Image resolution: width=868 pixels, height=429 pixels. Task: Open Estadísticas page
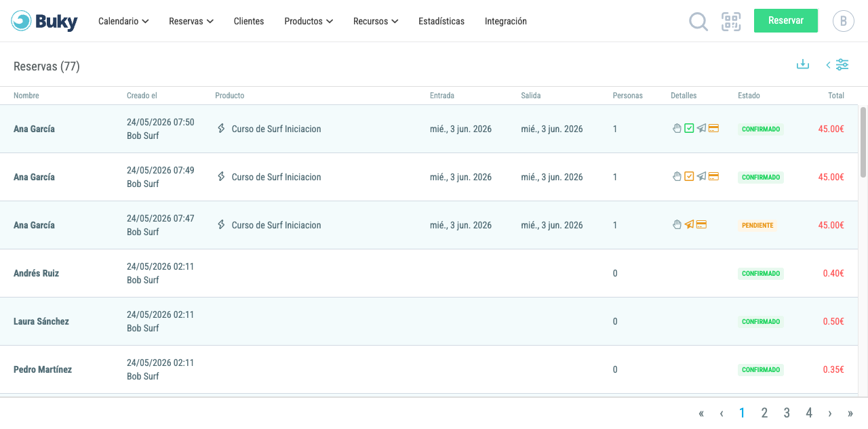pyautogui.click(x=441, y=21)
